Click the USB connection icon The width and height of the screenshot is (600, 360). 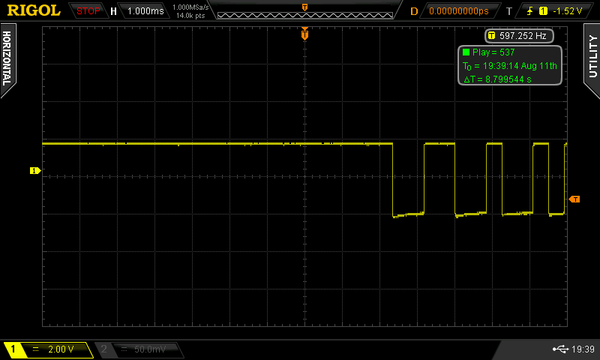click(x=560, y=349)
